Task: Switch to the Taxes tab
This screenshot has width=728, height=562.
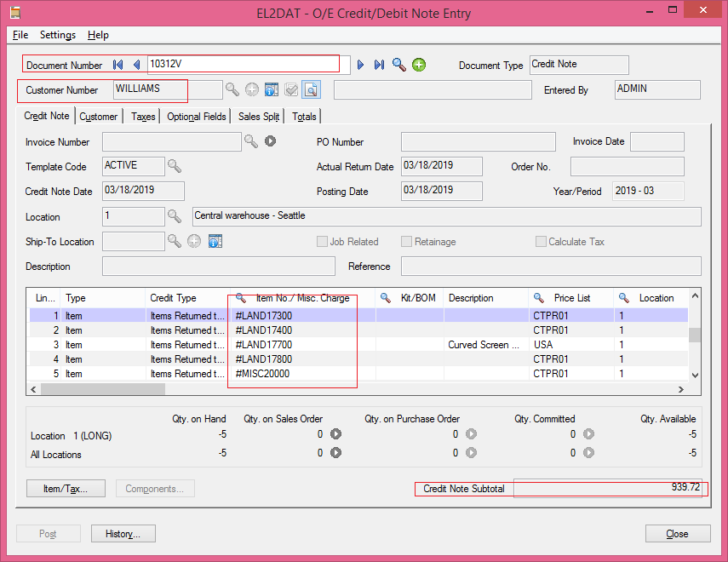Action: 143,117
